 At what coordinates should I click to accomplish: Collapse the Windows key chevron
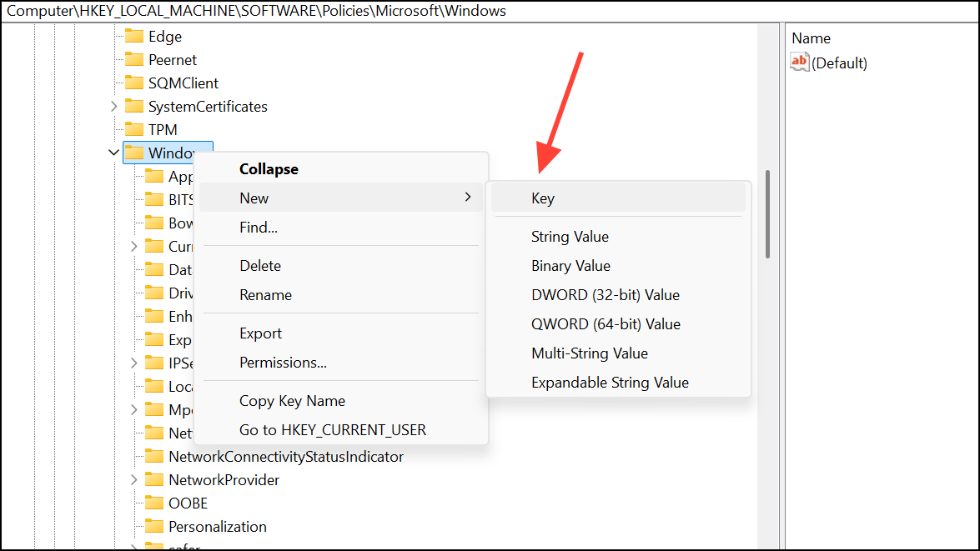(114, 153)
